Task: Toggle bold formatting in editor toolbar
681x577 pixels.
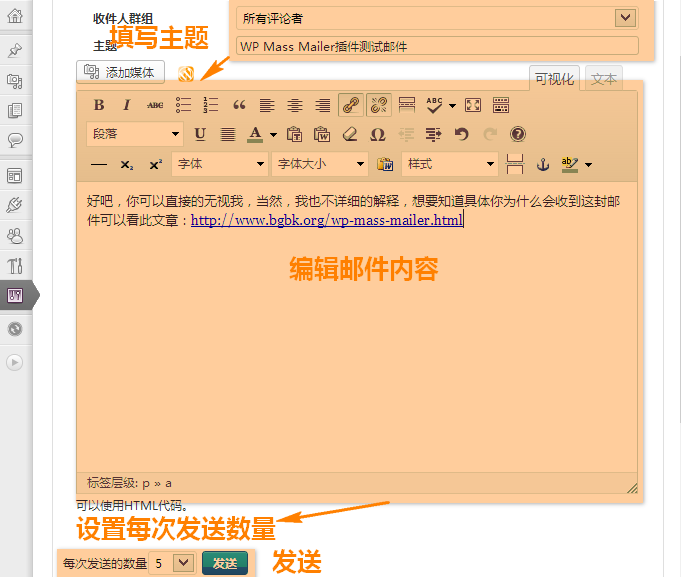Action: (99, 105)
